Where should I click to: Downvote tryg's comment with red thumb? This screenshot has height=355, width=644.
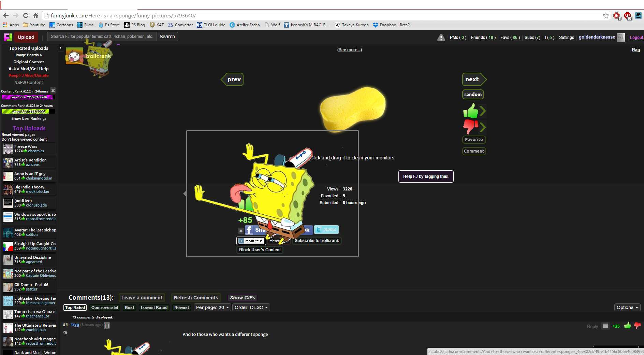tap(637, 326)
